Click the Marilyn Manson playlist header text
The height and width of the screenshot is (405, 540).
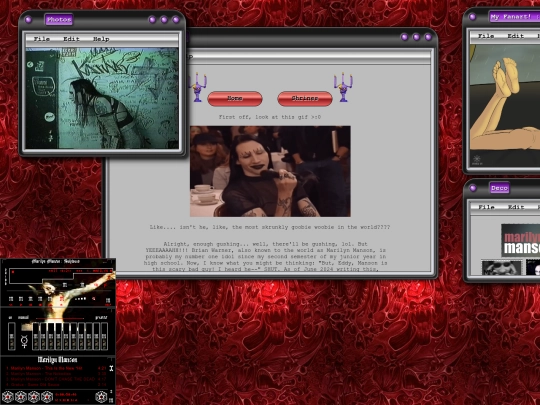click(x=57, y=360)
